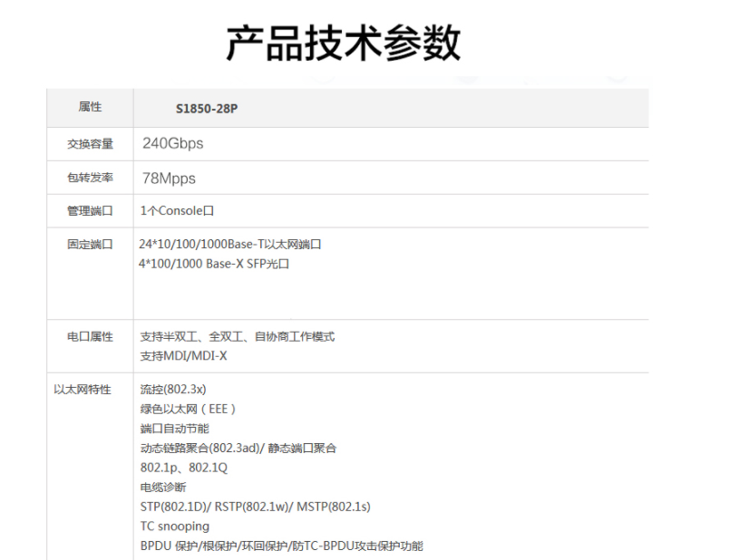Click the 绿色以太网（EEE）entry
This screenshot has width=729, height=560.
pos(189,409)
